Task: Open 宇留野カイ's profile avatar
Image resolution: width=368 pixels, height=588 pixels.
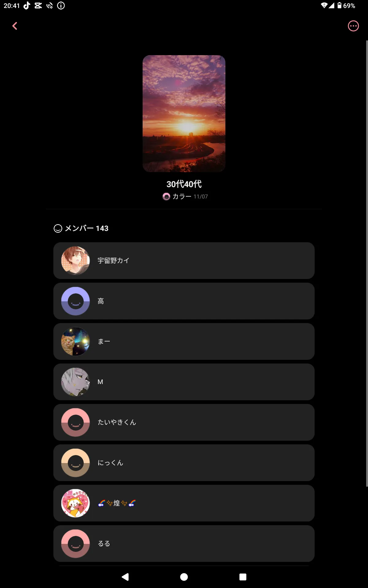Action: [75, 261]
